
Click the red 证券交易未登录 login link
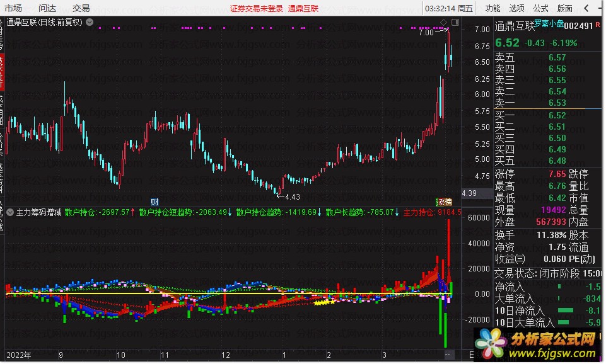tap(257, 8)
